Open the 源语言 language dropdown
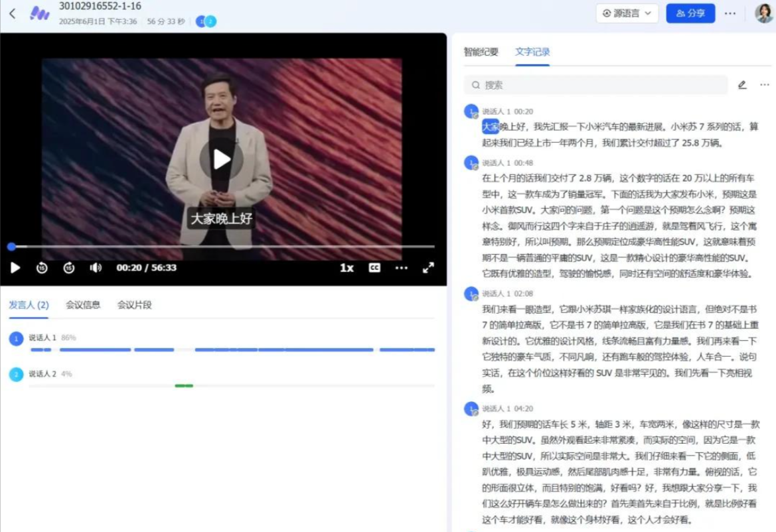This screenshot has height=532, width=776. pos(627,13)
